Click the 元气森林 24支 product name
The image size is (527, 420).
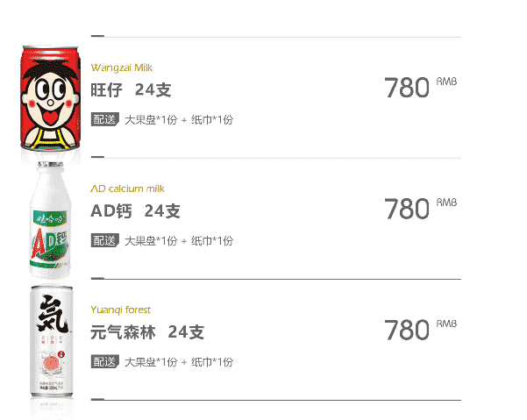point(147,332)
